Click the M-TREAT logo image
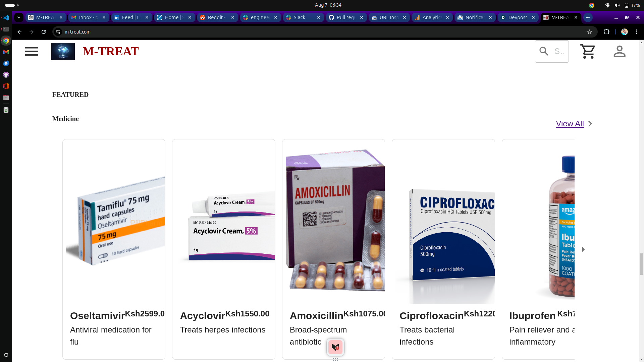The height and width of the screenshot is (362, 644). pos(63,51)
